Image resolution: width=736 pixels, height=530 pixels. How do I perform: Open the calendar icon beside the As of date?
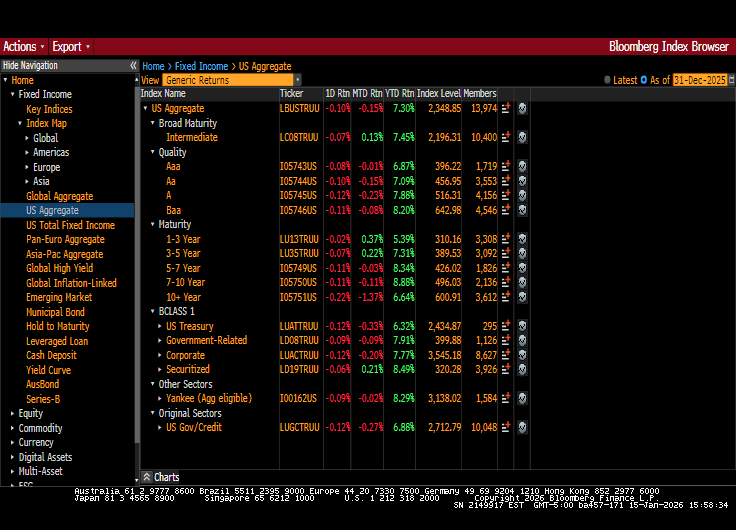click(x=732, y=80)
